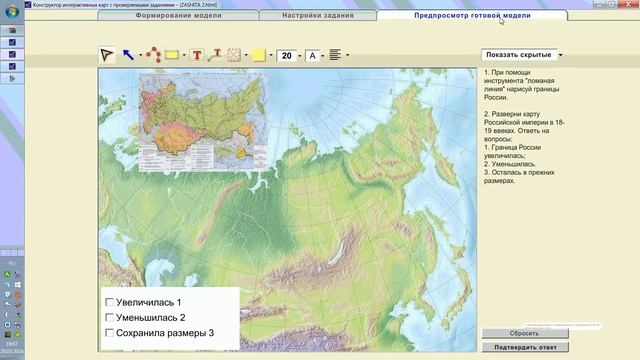The height and width of the screenshot is (360, 640).
Task: Check the Сохранила размеры 3 checkbox
Action: pos(109,333)
